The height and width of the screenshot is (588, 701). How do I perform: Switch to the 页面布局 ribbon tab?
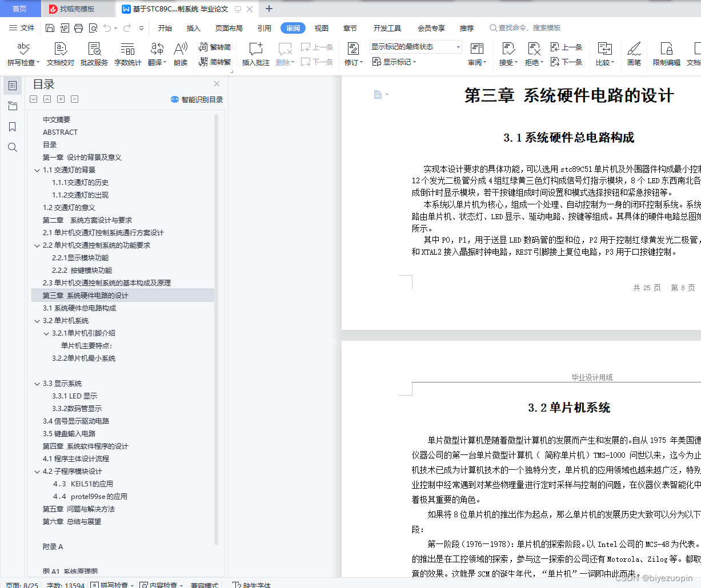pos(229,28)
